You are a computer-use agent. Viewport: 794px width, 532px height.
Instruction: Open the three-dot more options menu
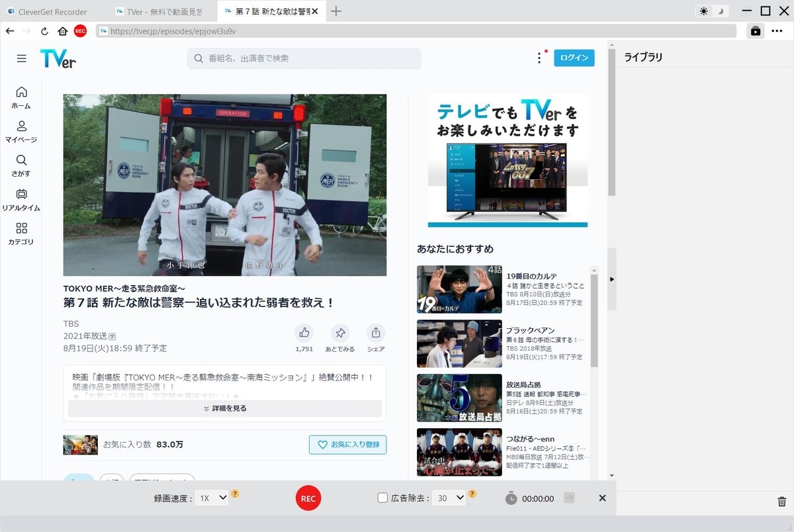point(777,31)
